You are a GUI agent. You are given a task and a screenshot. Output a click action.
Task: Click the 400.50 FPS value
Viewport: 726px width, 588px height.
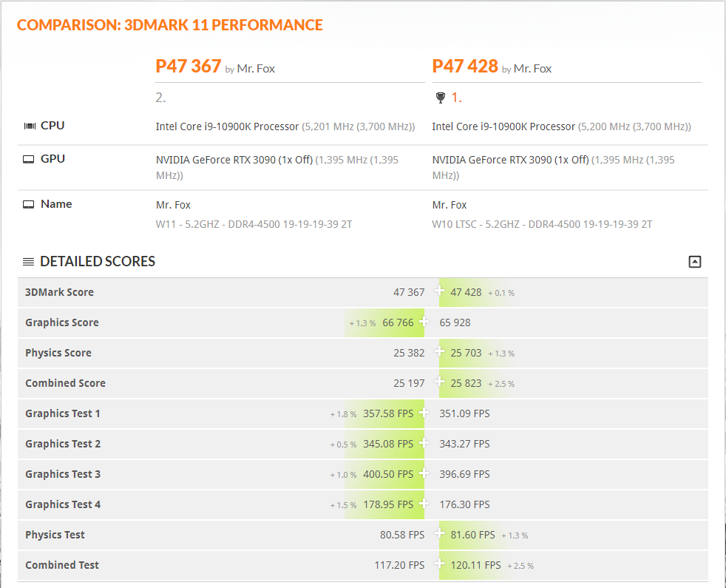click(x=388, y=475)
